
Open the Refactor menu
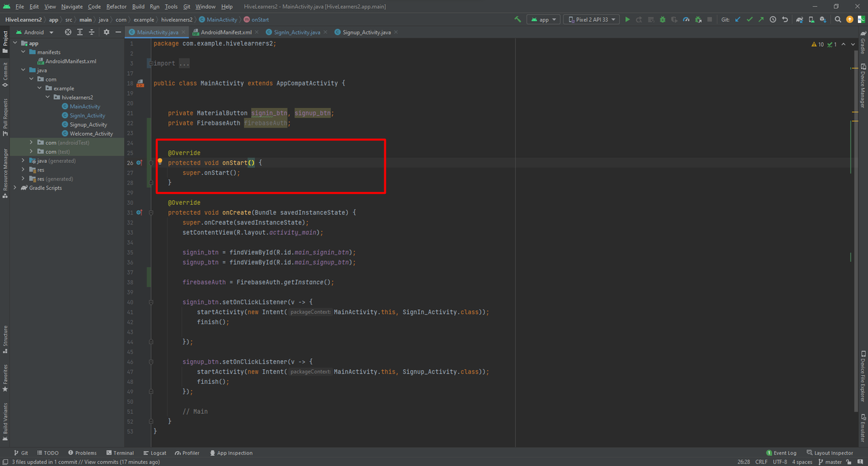coord(117,6)
